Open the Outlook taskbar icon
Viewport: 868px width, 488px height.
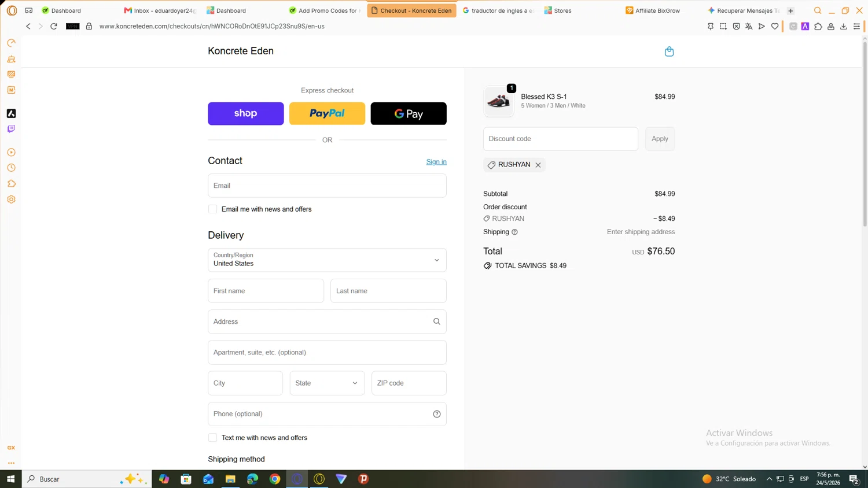pos(208,479)
